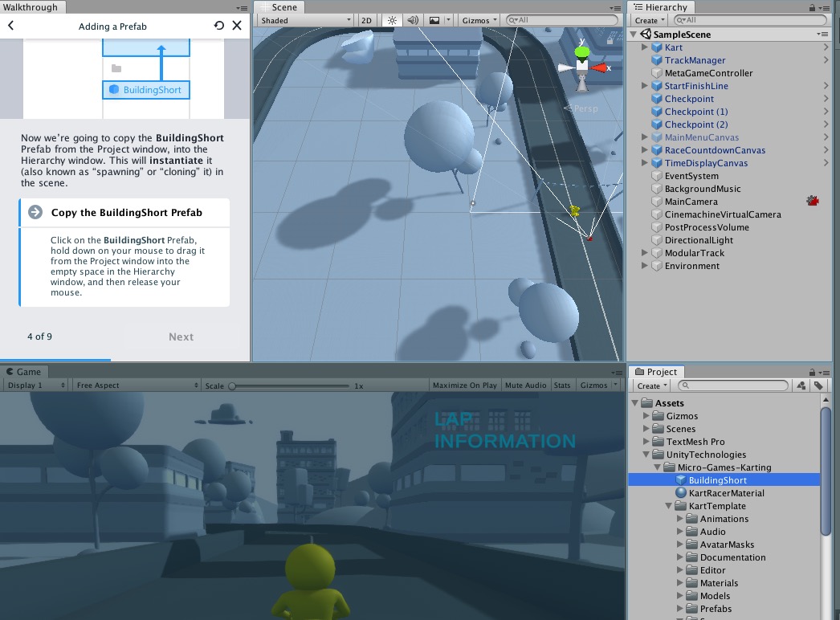Open the Free Aspect dropdown

click(x=137, y=385)
